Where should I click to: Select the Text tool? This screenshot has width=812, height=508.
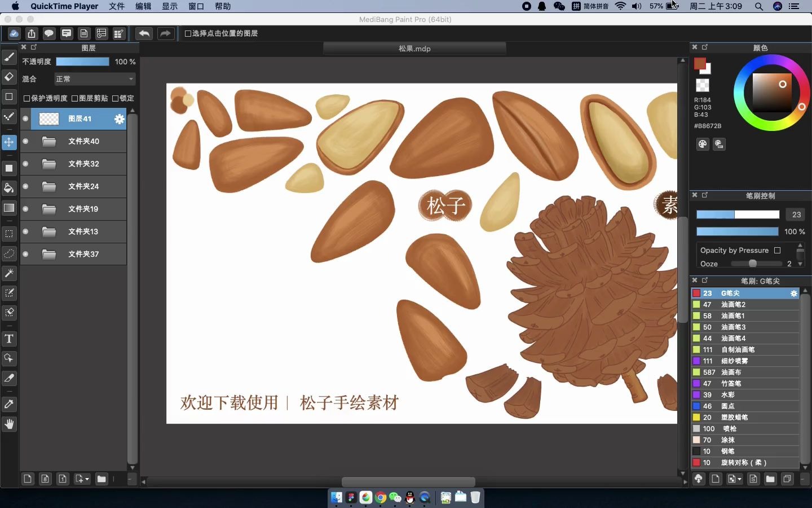9,339
